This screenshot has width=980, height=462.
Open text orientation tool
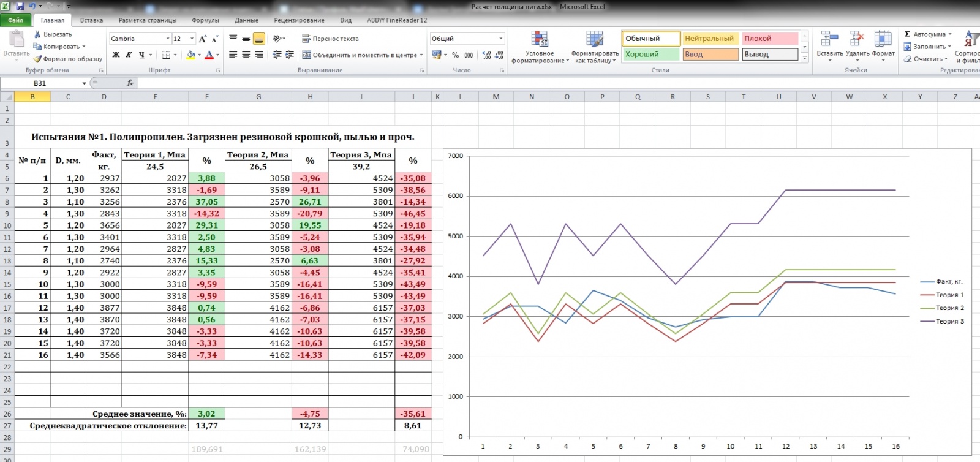(x=279, y=38)
